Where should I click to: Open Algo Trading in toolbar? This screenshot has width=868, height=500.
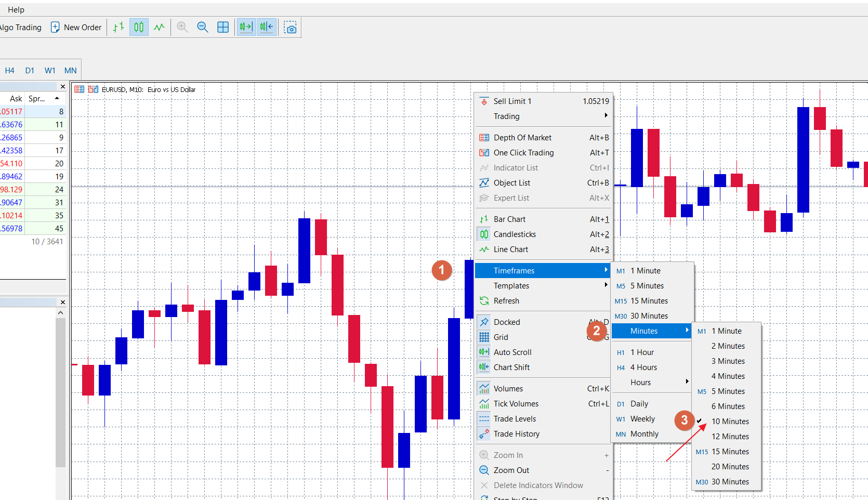tap(21, 28)
